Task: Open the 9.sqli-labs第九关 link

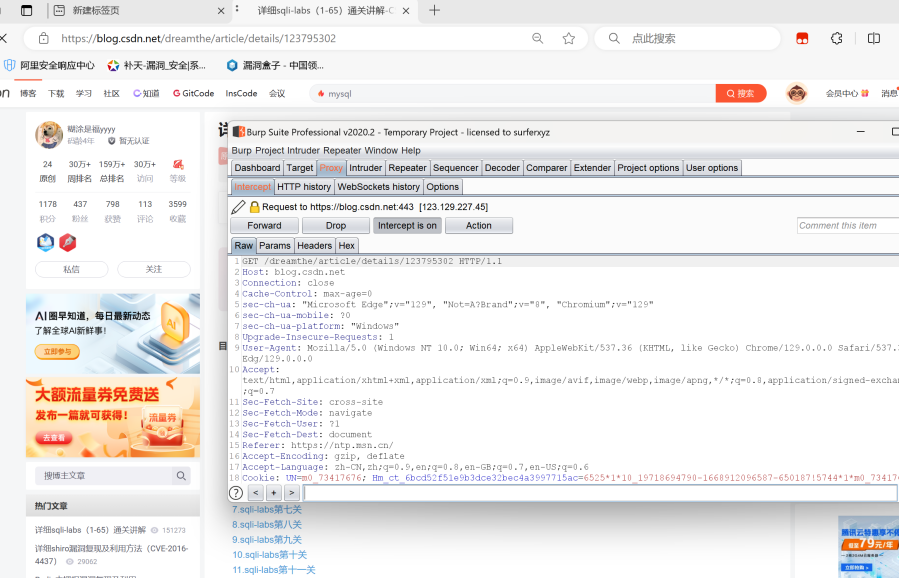Action: pos(267,540)
